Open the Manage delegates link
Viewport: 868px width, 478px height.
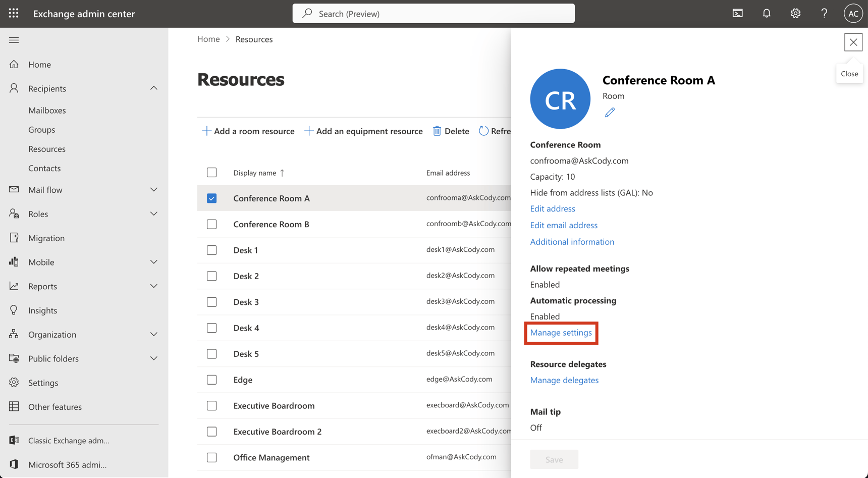pos(564,380)
